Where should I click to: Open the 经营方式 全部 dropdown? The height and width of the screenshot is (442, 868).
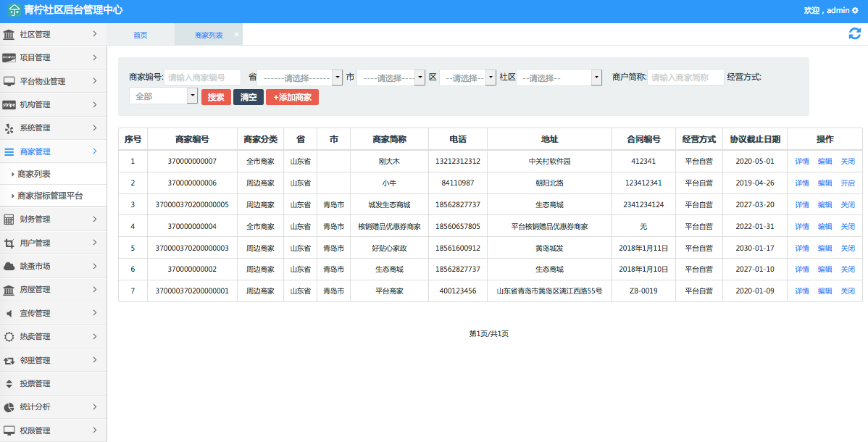tap(163, 96)
